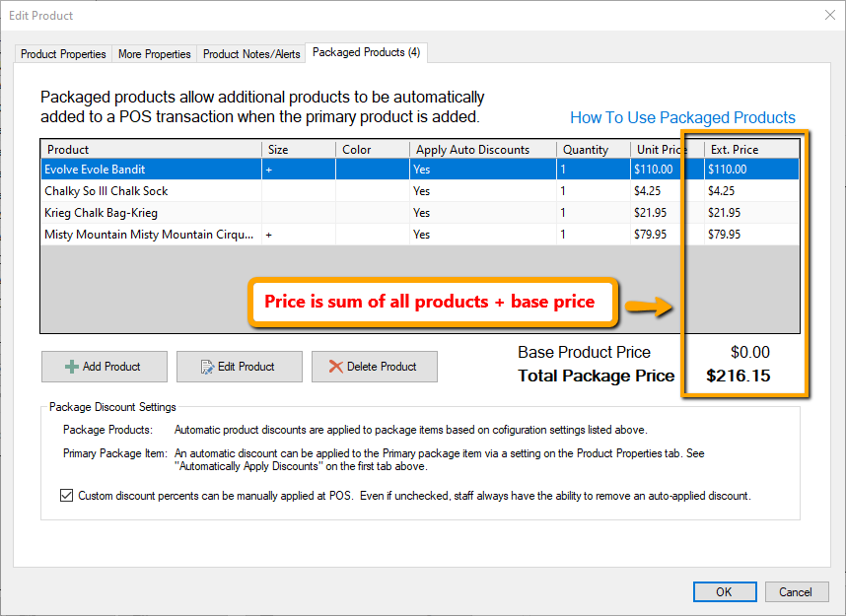Open How To Use Packaged Products link
Screen dimensions: 846x616
click(x=682, y=117)
